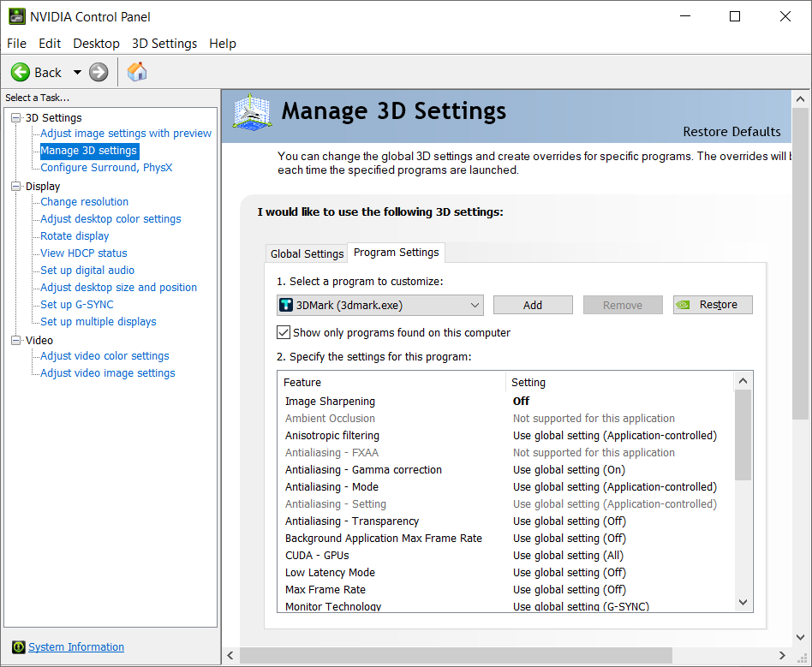Collapse the 3D Settings tree node
812x667 pixels.
click(x=15, y=118)
